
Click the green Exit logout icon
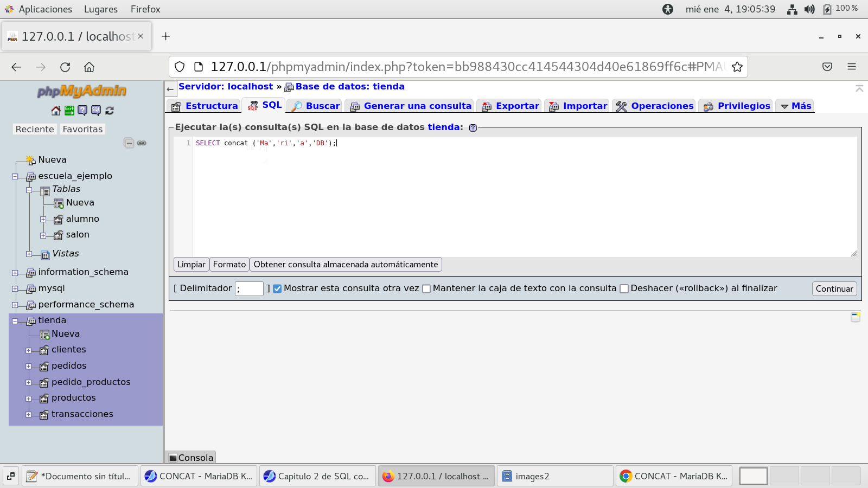tap(69, 111)
